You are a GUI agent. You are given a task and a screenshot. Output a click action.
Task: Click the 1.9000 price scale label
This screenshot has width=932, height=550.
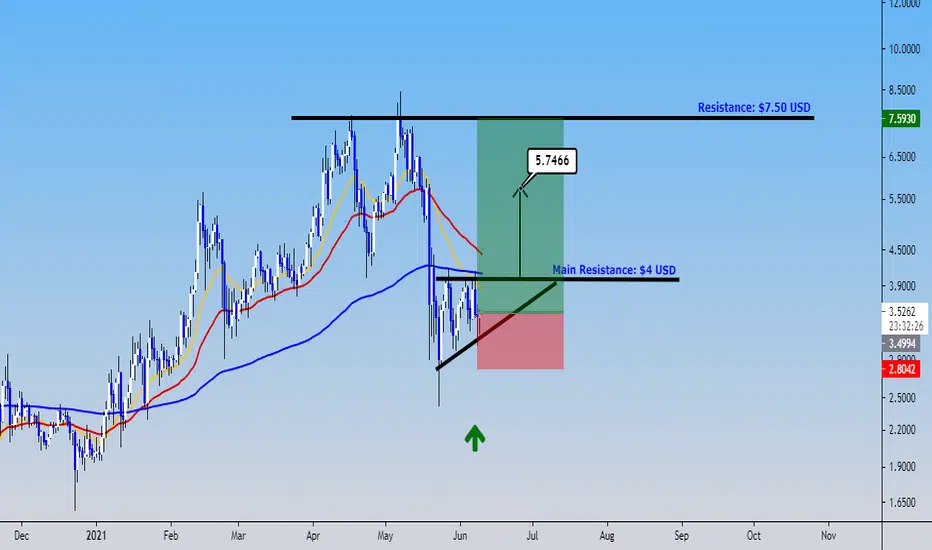pyautogui.click(x=904, y=467)
